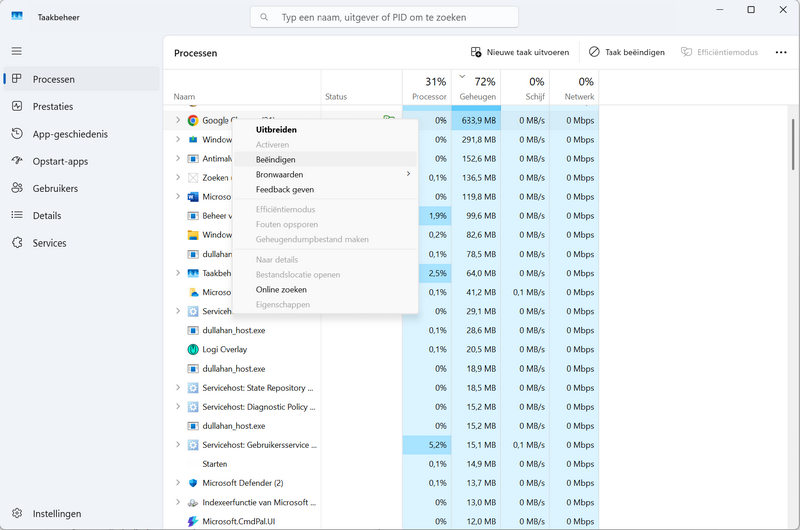Viewport: 800px width, 530px height.
Task: Click the search box to find processes
Action: (x=384, y=17)
